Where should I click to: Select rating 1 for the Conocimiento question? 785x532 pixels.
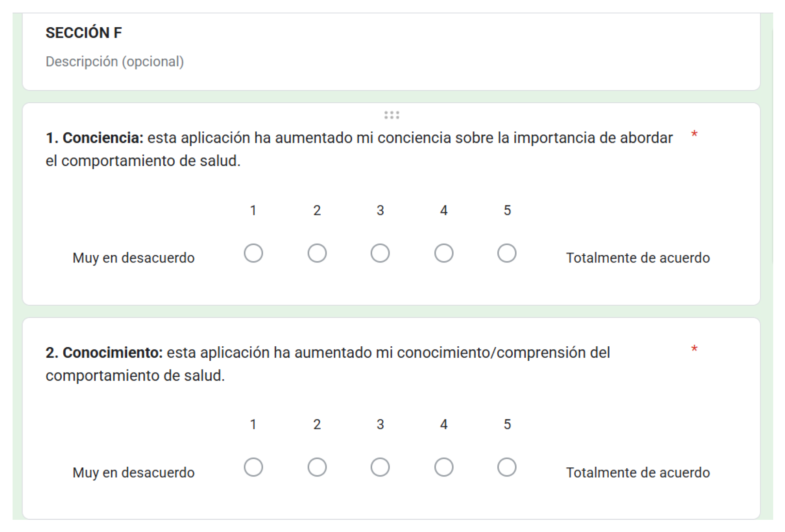click(253, 467)
